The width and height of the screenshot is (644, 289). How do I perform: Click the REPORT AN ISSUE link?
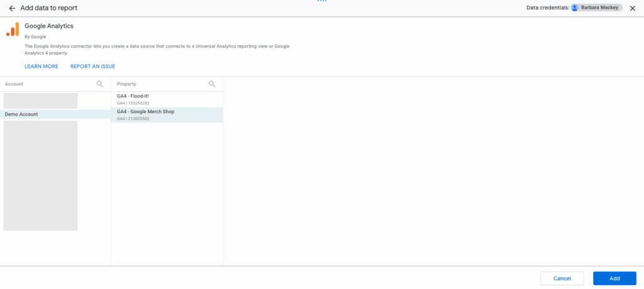92,67
